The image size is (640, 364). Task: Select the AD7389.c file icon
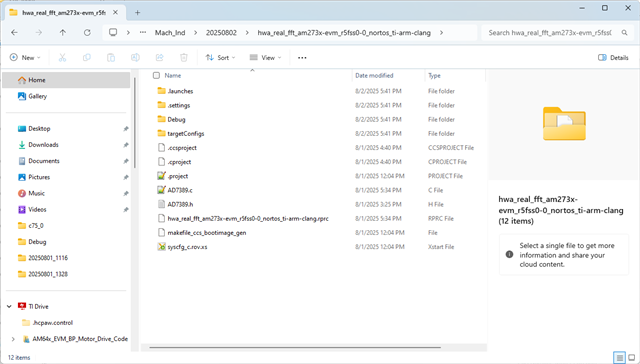(x=161, y=190)
